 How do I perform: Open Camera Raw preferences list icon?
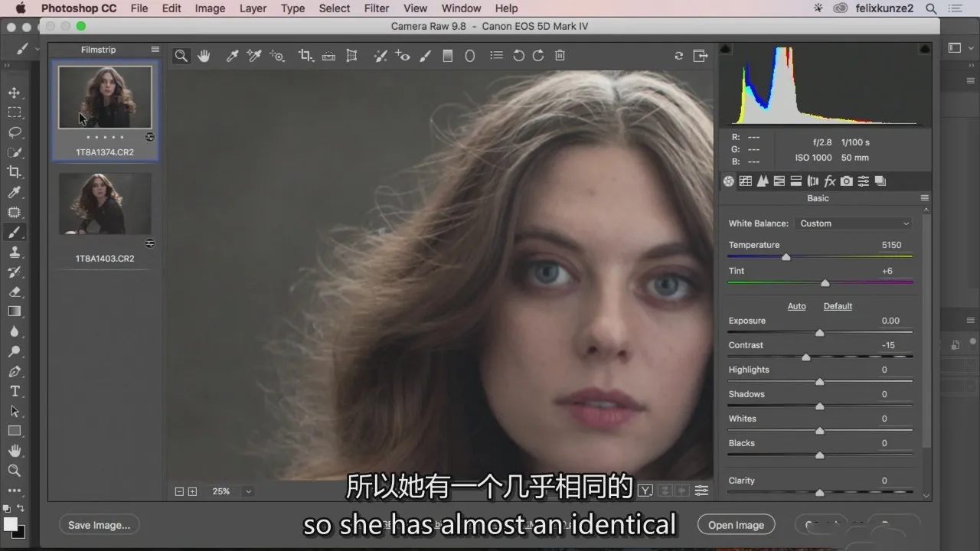497,56
